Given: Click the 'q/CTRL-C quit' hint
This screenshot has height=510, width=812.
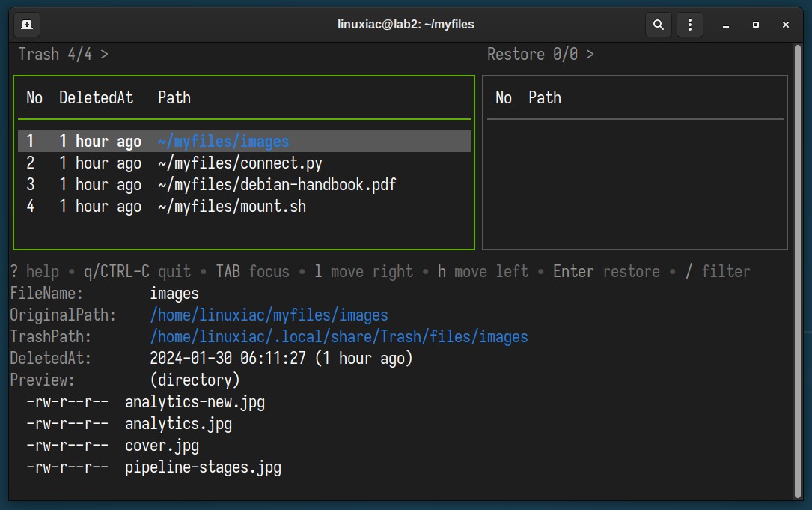Looking at the screenshot, I should tap(137, 271).
